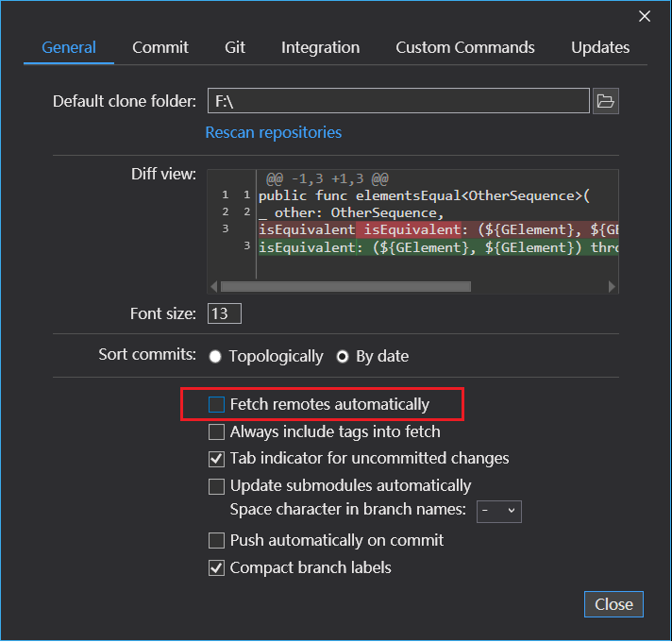The height and width of the screenshot is (642, 672).
Task: Select By date sort option
Action: pos(344,357)
